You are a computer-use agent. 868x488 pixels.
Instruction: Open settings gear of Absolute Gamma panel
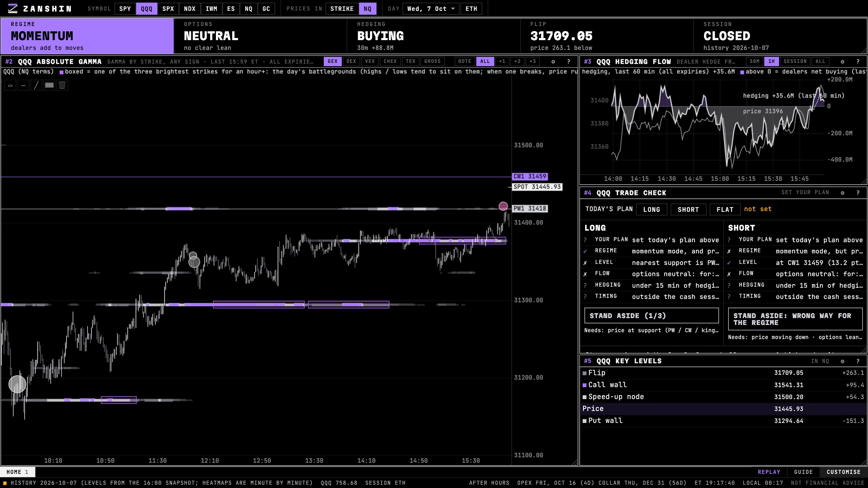coord(553,61)
